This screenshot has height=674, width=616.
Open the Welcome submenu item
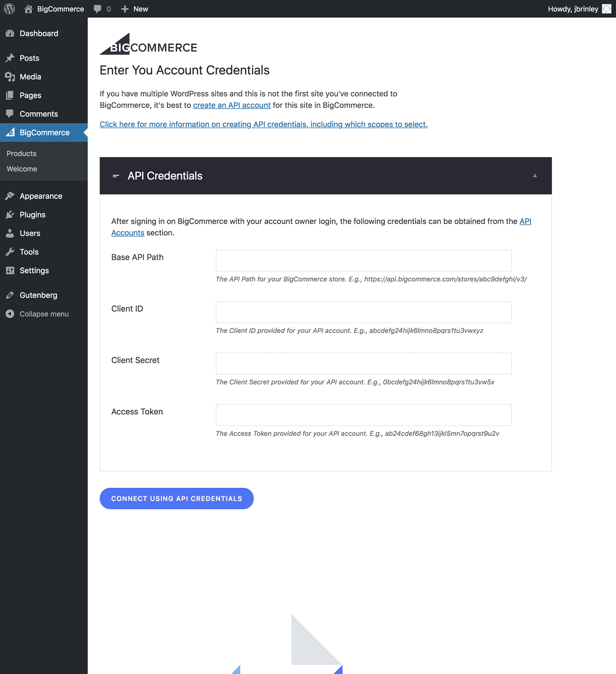(x=22, y=169)
